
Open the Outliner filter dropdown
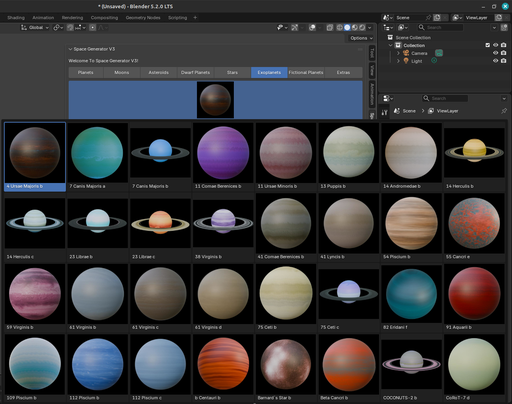[x=494, y=28]
